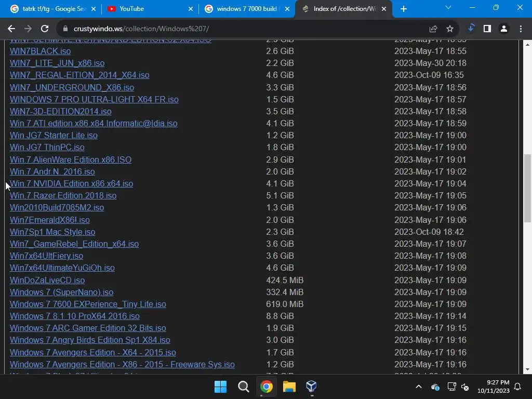Open the Windows Start menu
Screen dimensions: 532x399
220,387
